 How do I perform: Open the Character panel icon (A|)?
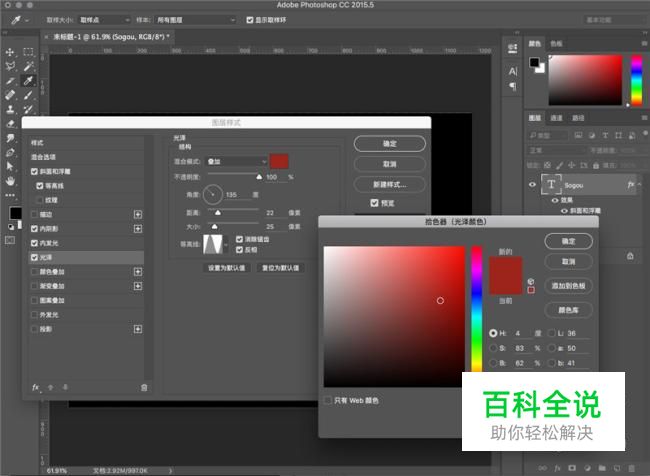pyautogui.click(x=513, y=71)
